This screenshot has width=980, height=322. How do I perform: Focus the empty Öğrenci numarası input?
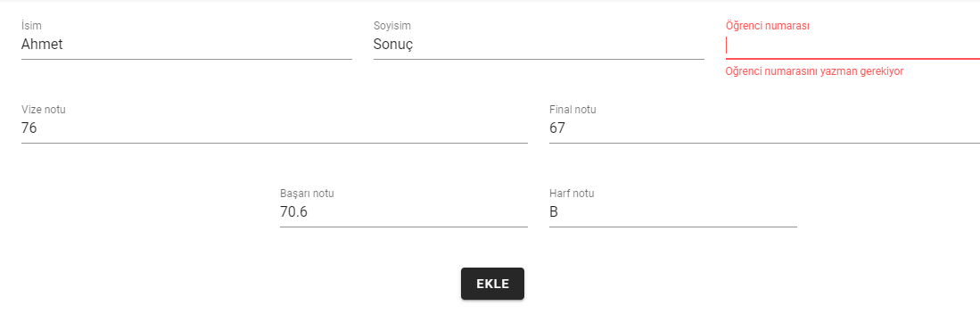tap(852, 45)
